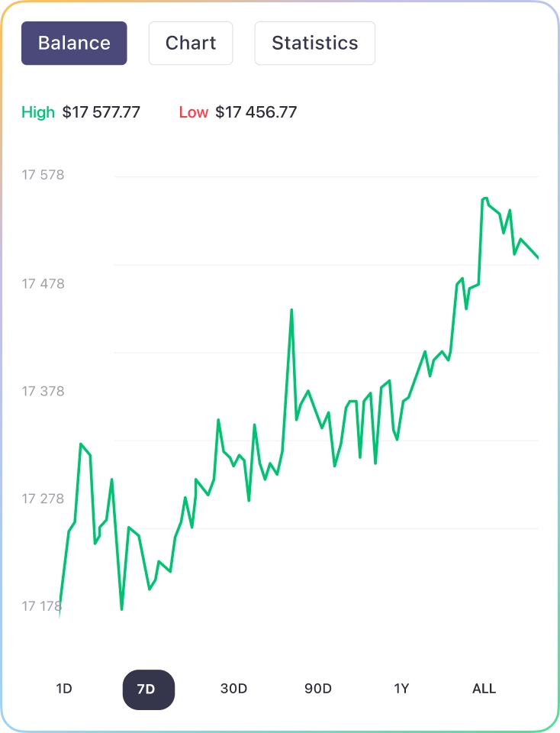Click the Low value $17 456.77
560x733 pixels.
click(x=256, y=112)
